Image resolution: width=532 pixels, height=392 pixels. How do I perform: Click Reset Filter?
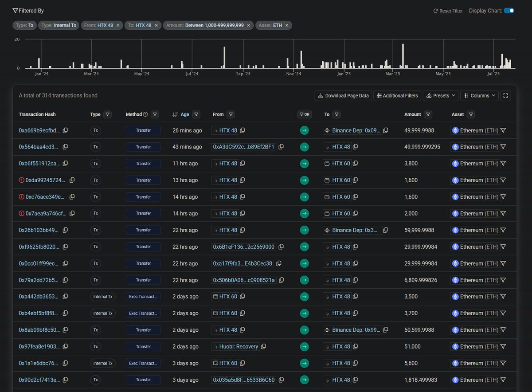tap(448, 11)
